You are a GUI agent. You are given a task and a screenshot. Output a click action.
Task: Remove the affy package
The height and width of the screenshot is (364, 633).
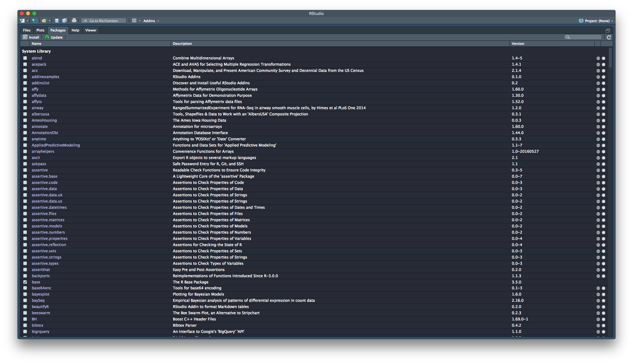tap(603, 89)
